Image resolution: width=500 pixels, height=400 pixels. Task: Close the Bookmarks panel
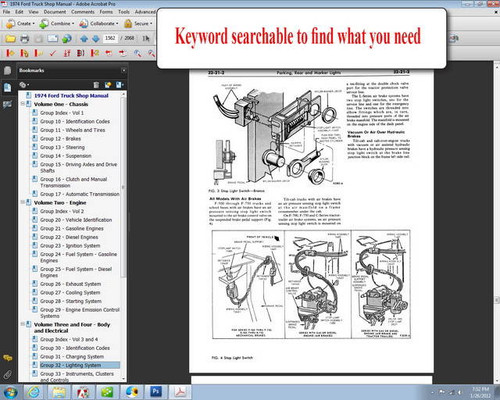124,70
